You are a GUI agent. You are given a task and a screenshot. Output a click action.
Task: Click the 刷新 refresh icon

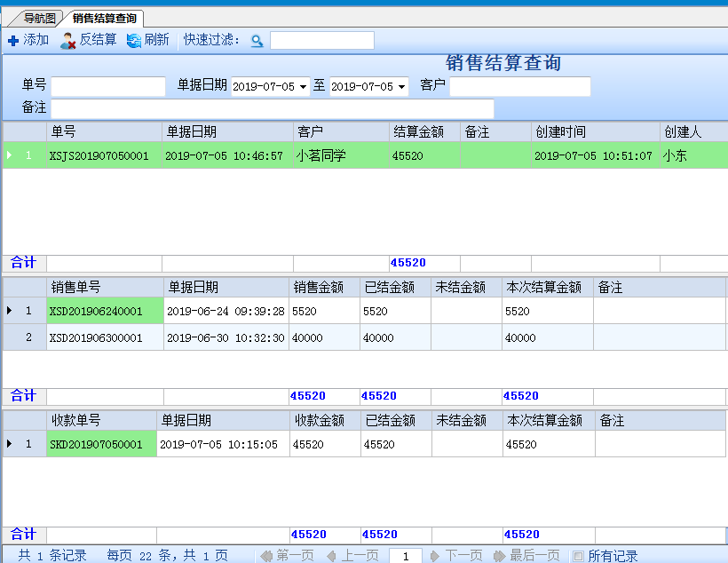click(134, 41)
